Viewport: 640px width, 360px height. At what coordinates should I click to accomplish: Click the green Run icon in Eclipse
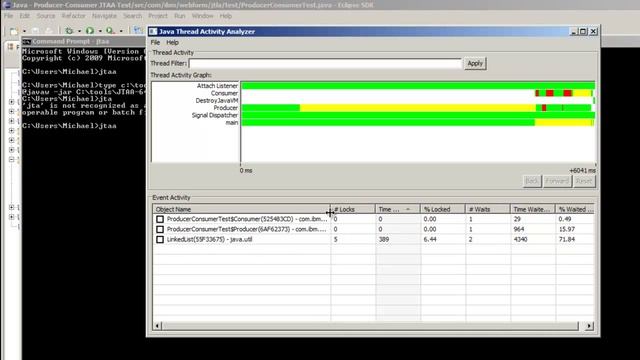90,31
